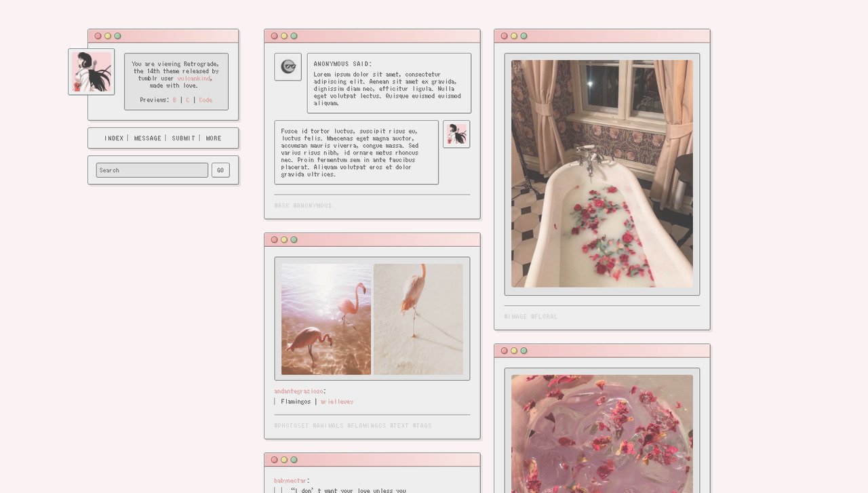Select the #FLAMINGOS tag
The height and width of the screenshot is (493, 868).
(x=366, y=426)
